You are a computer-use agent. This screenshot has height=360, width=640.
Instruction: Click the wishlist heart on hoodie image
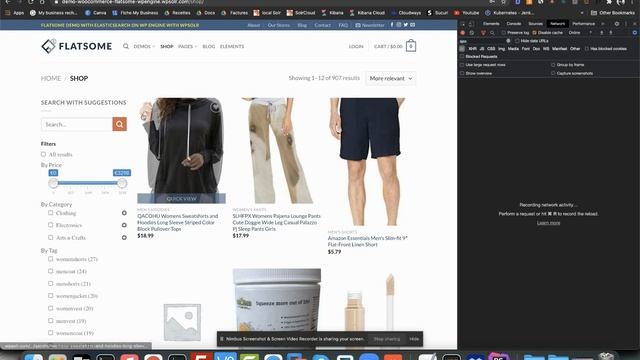tap(215, 107)
